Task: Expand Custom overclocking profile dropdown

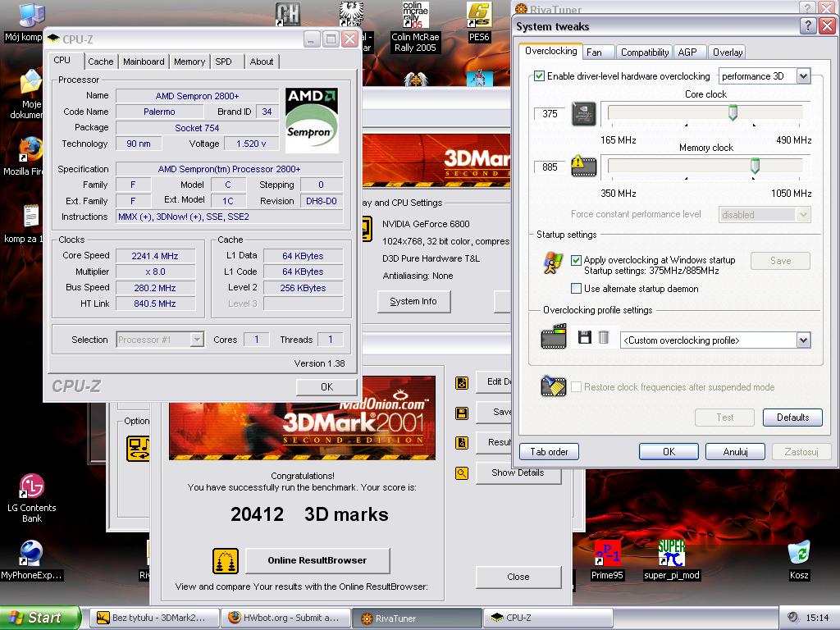Action: [715, 340]
